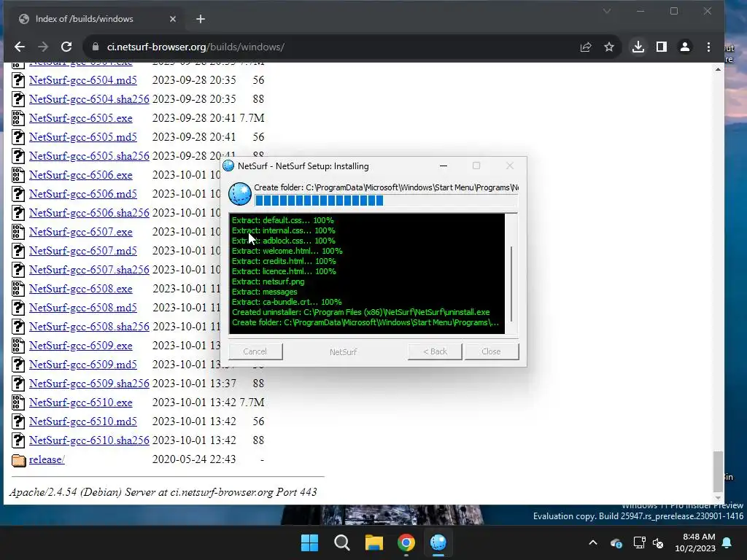The image size is (747, 560).
Task: Click the forward navigation arrow
Action: point(43,47)
